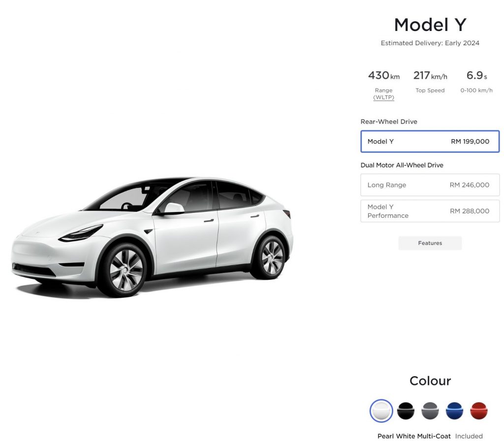Click the Rear-Wheel Drive section label
Viewport: 504px width, 445px height.
(x=389, y=121)
